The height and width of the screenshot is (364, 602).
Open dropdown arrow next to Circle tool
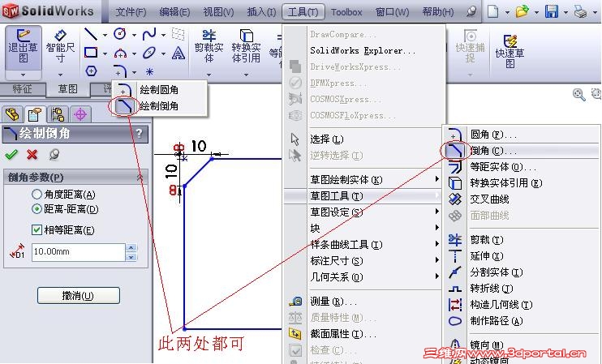point(134,35)
